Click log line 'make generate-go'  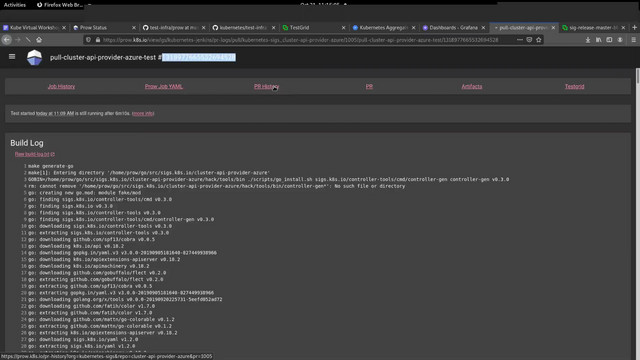[51, 166]
